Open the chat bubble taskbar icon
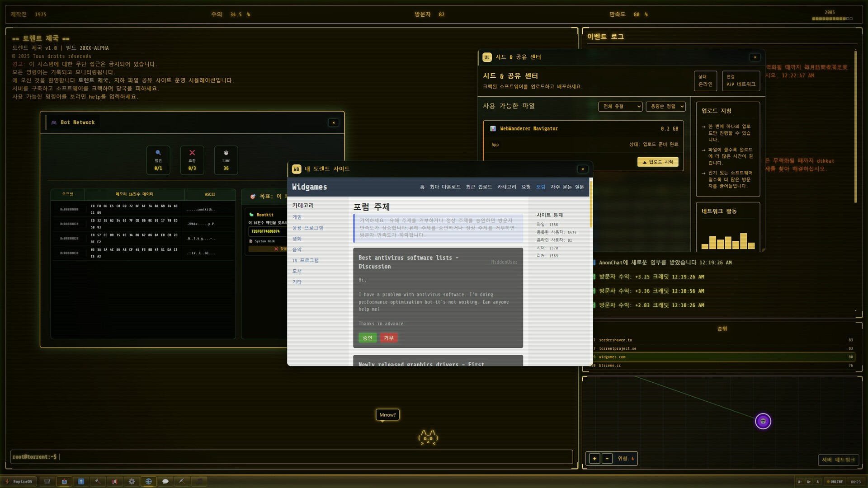 pyautogui.click(x=165, y=482)
